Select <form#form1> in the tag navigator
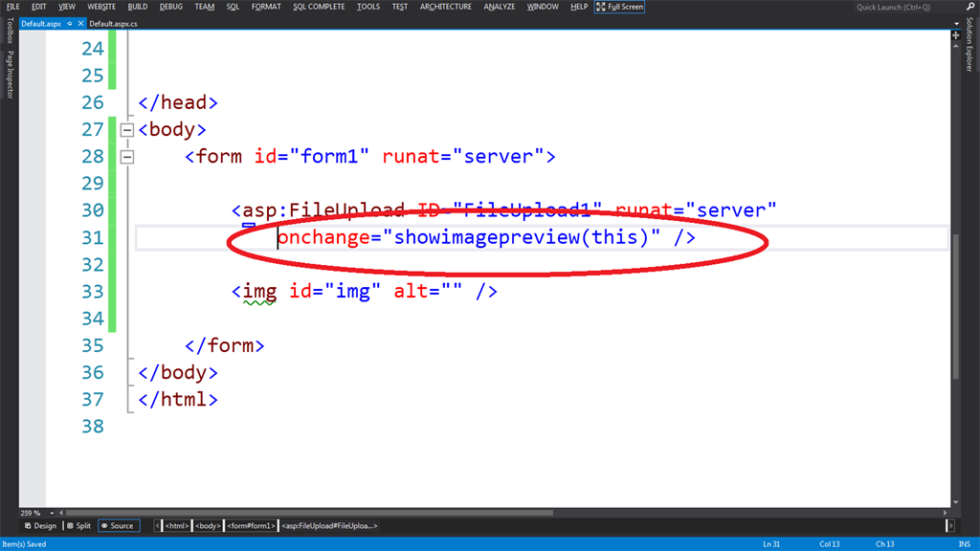The width and height of the screenshot is (980, 551). 251,525
